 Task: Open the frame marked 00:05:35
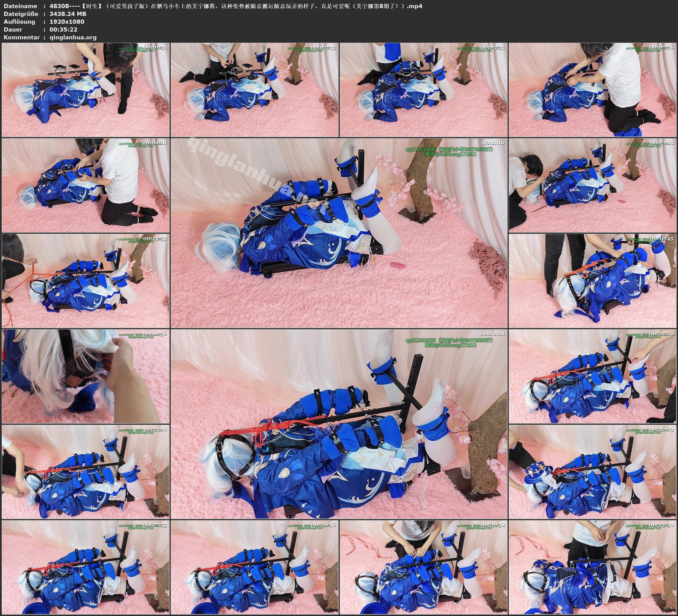pos(424,90)
